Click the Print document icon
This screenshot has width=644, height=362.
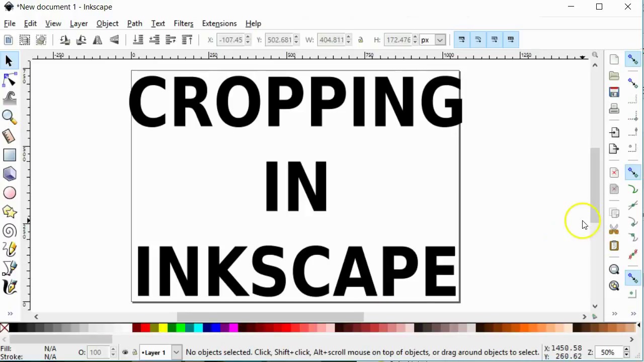coord(614,109)
